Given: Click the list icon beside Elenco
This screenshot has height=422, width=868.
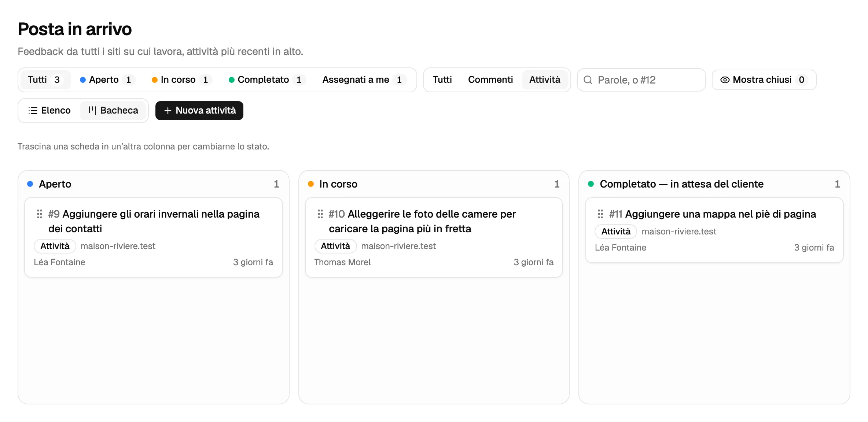Looking at the screenshot, I should click(x=33, y=111).
